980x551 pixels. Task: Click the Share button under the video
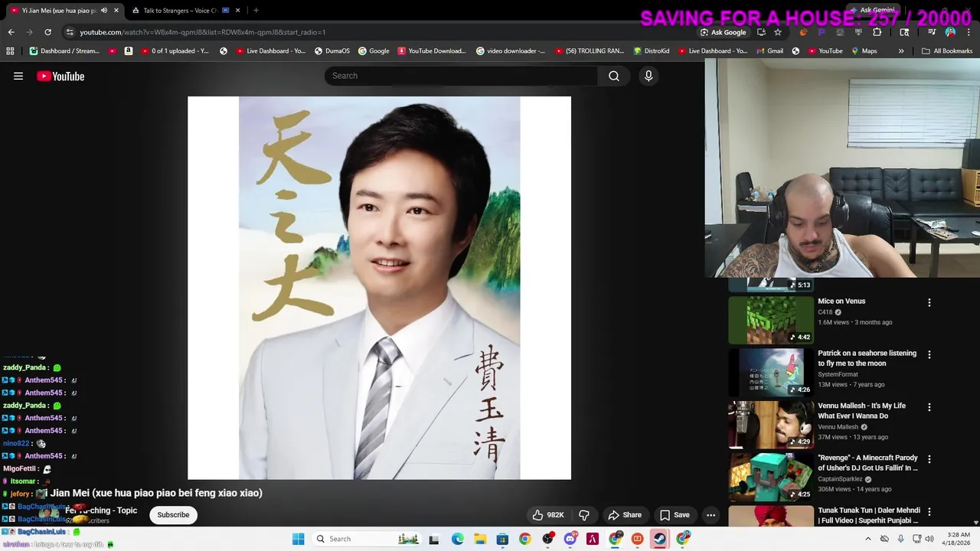coord(625,515)
